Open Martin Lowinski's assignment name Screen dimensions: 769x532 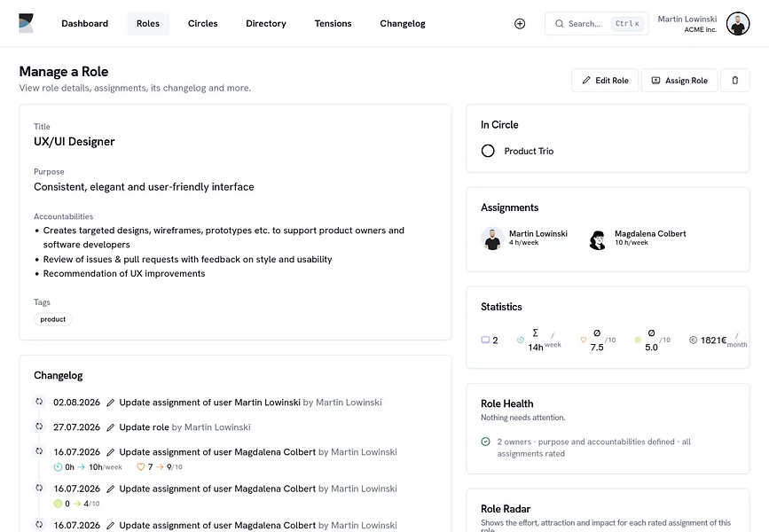coord(538,234)
